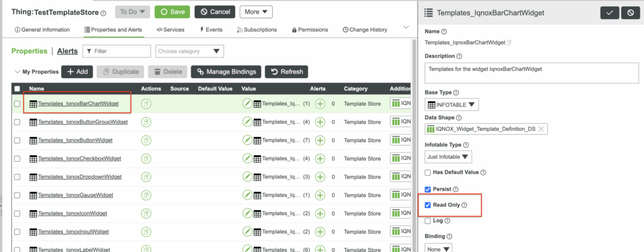Remove the IQNOX_Widget_Template_Definition_DS data shape with X

pos(541,129)
